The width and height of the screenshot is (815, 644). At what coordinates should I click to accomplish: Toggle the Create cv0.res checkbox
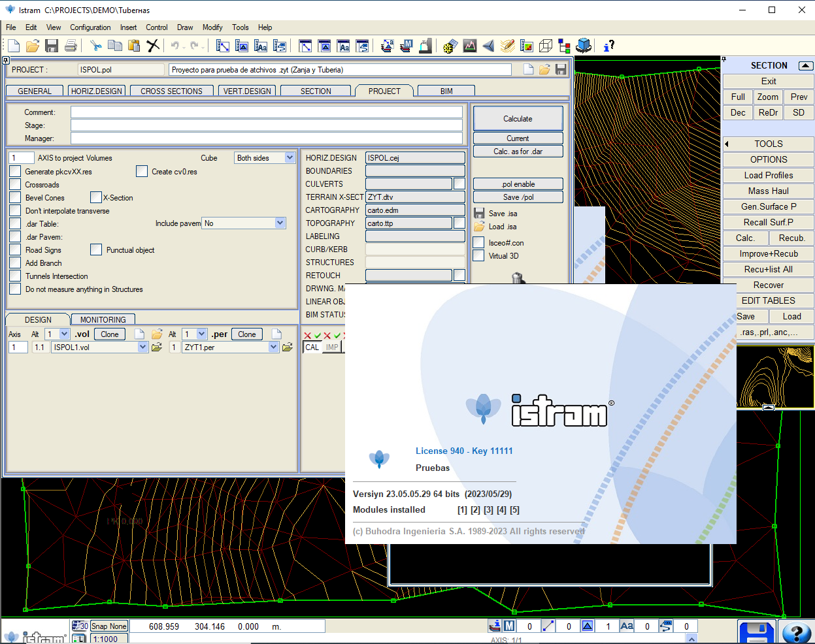pyautogui.click(x=142, y=171)
